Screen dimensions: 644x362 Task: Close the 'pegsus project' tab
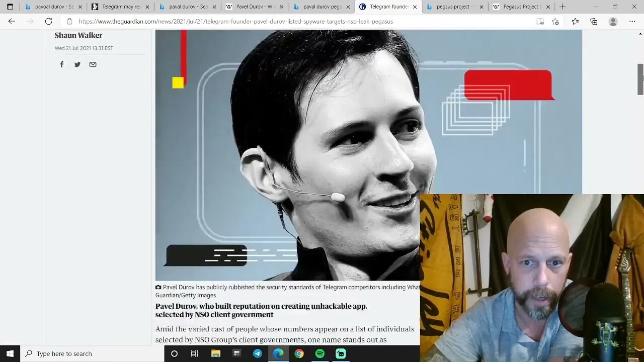point(481,7)
